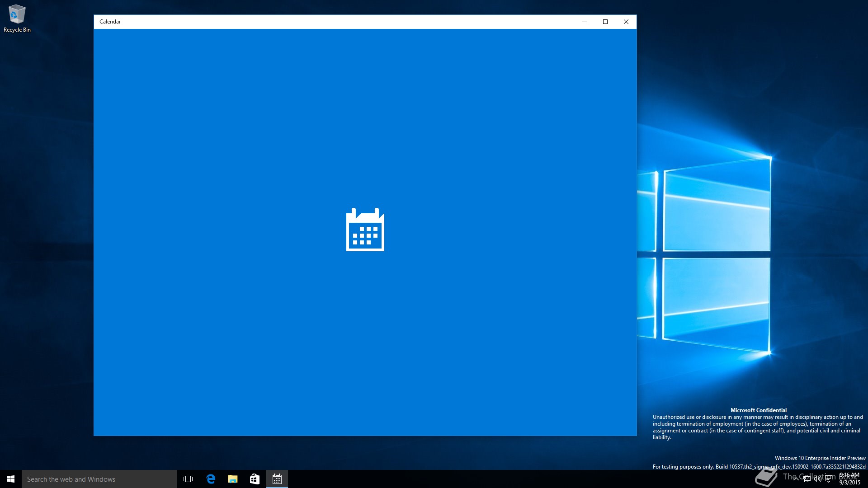
Task: Focus the Search the web and Windows box
Action: pyautogui.click(x=99, y=479)
